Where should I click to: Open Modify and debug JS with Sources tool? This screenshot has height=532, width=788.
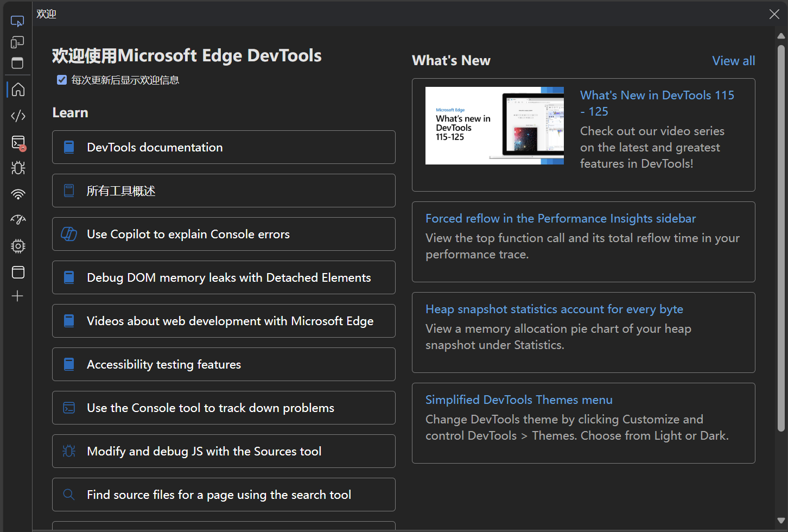pyautogui.click(x=224, y=451)
